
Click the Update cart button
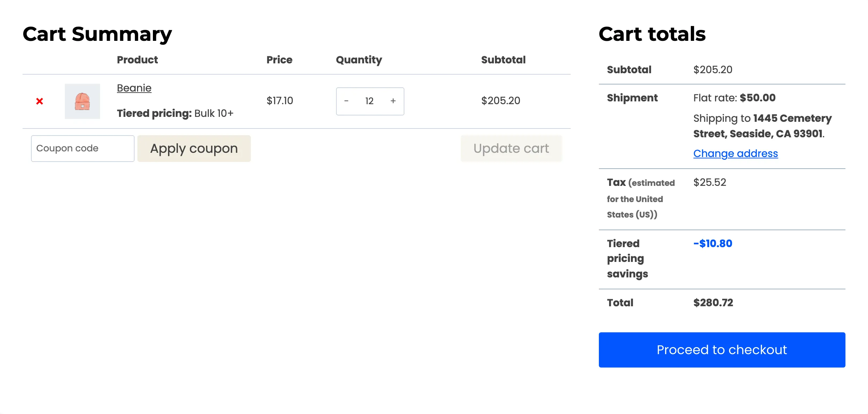(x=511, y=149)
